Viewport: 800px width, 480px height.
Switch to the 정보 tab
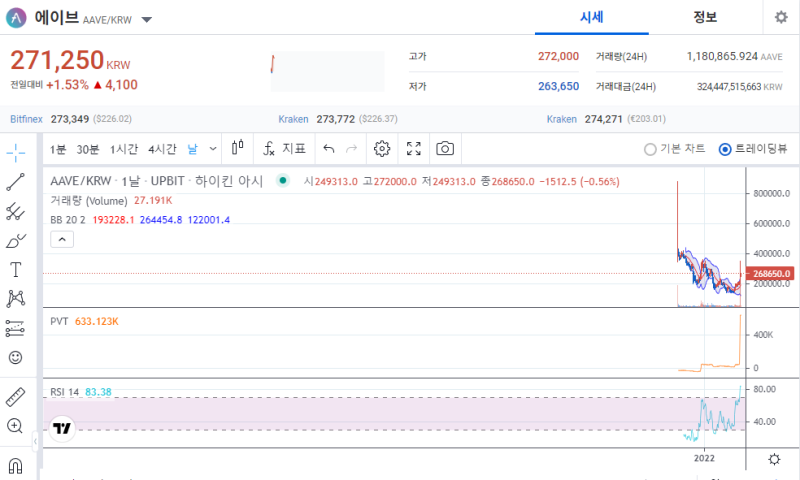pyautogui.click(x=705, y=17)
